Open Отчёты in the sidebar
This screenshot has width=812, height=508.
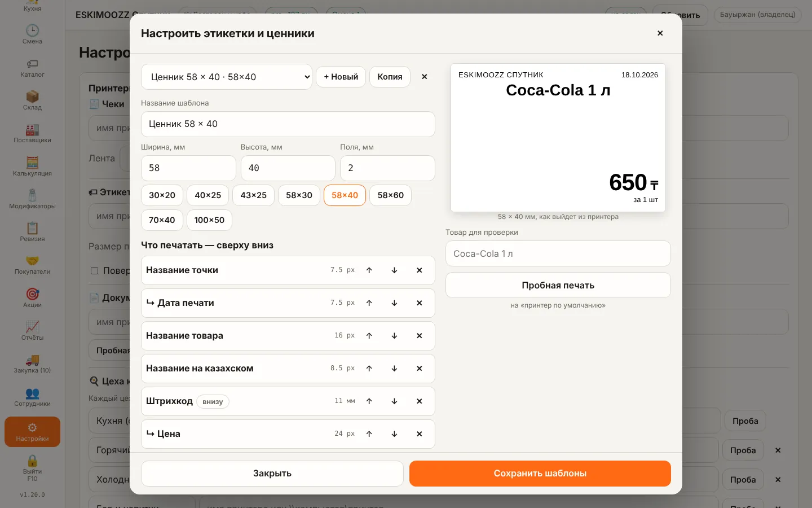[32, 331]
